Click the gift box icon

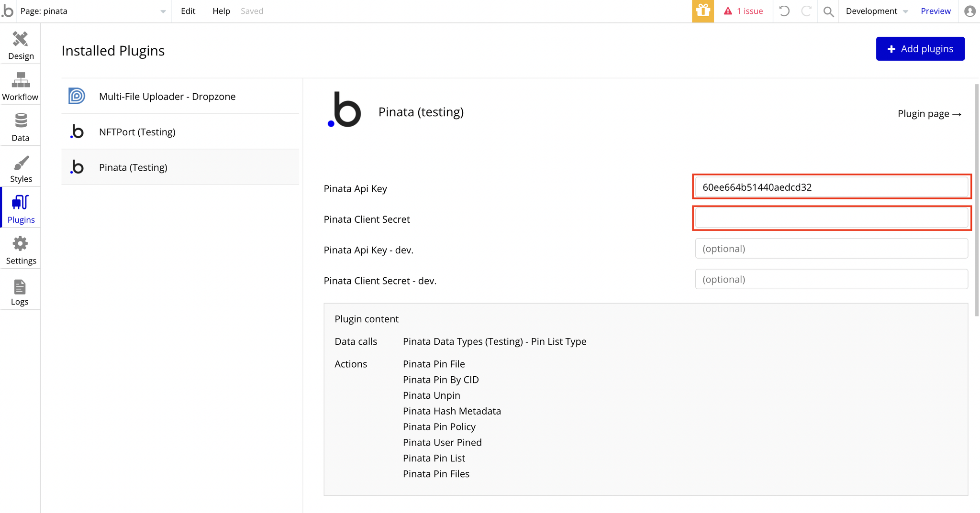coord(703,11)
